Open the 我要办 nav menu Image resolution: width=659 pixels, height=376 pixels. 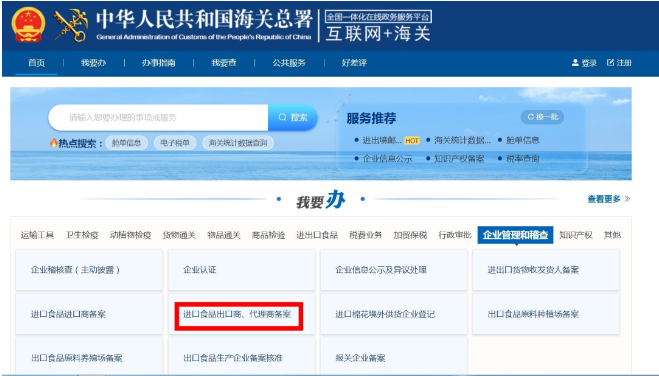point(93,63)
